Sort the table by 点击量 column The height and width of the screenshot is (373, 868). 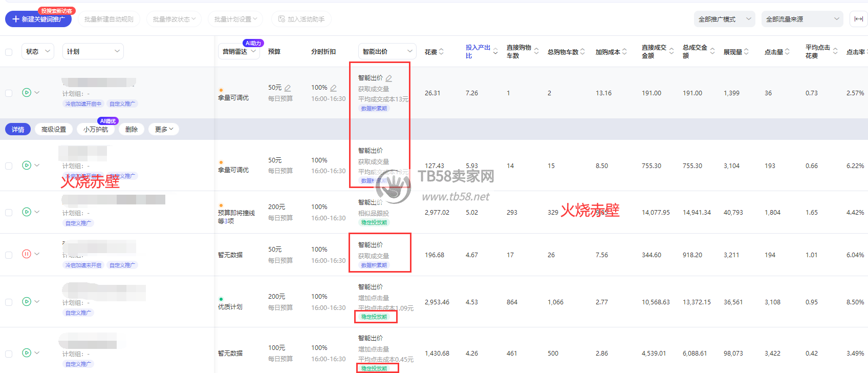point(787,52)
